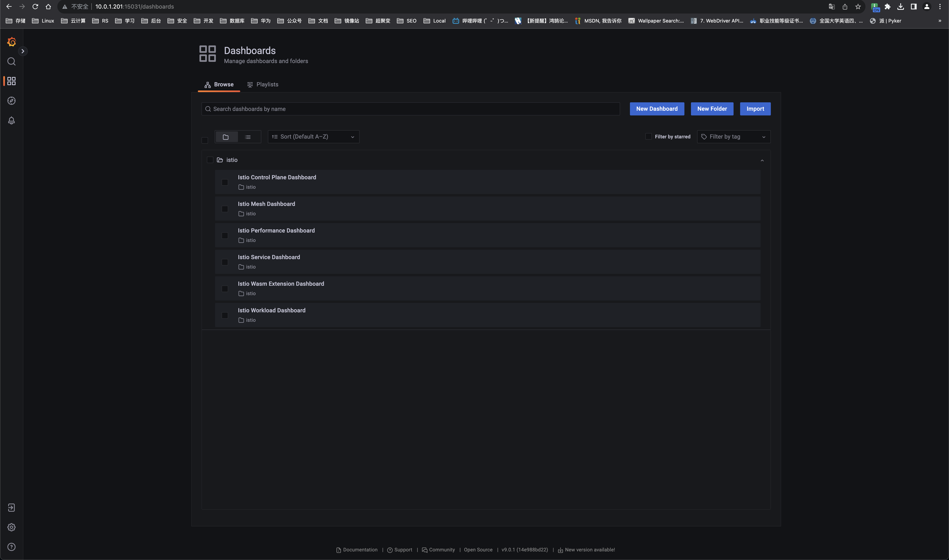Viewport: 949px width, 560px height.
Task: Open the Grafana home logo
Action: click(11, 42)
